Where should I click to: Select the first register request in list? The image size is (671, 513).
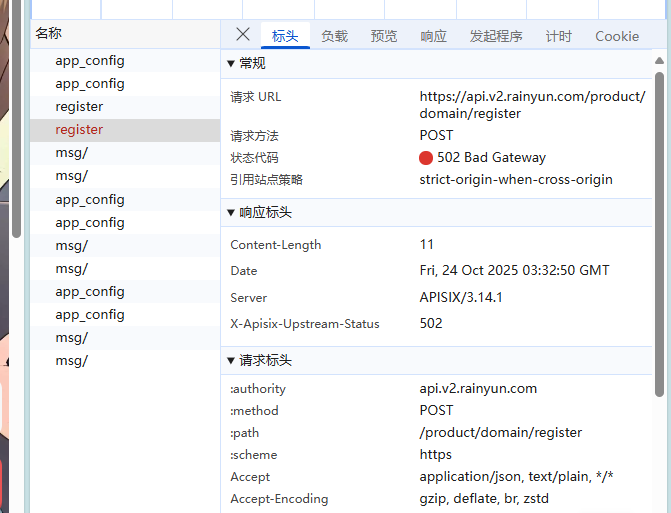[x=80, y=107]
